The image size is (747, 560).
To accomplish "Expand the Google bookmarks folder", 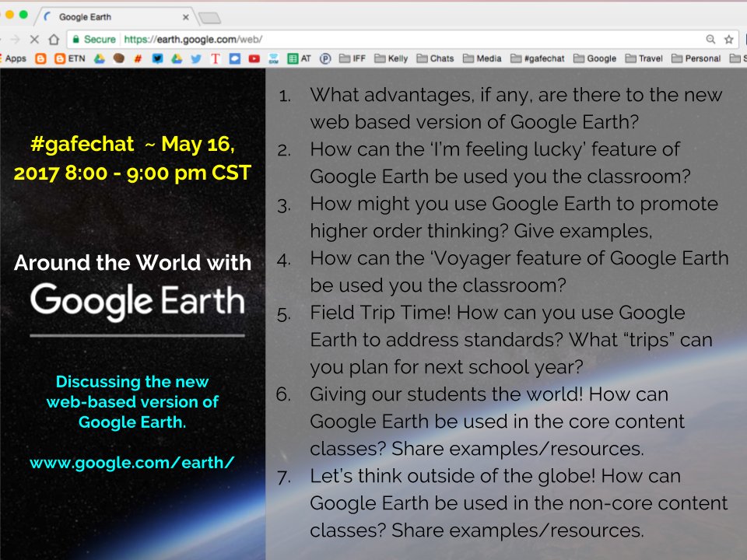I will click(x=595, y=58).
